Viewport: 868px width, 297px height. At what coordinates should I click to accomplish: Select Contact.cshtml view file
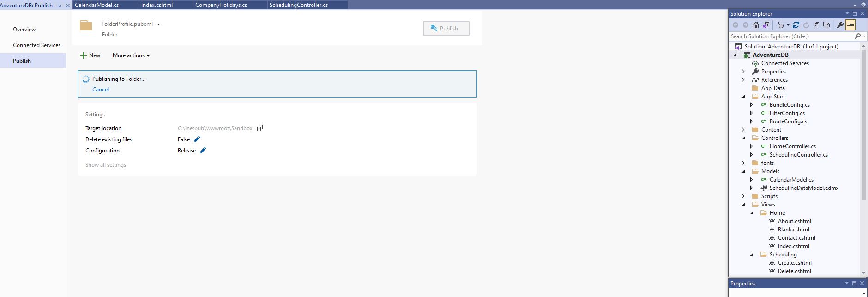tap(796, 238)
